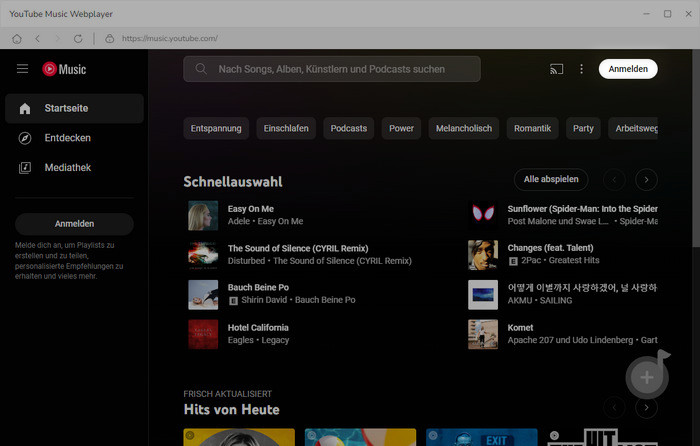Open Schnellauswahl heading

pos(233,182)
